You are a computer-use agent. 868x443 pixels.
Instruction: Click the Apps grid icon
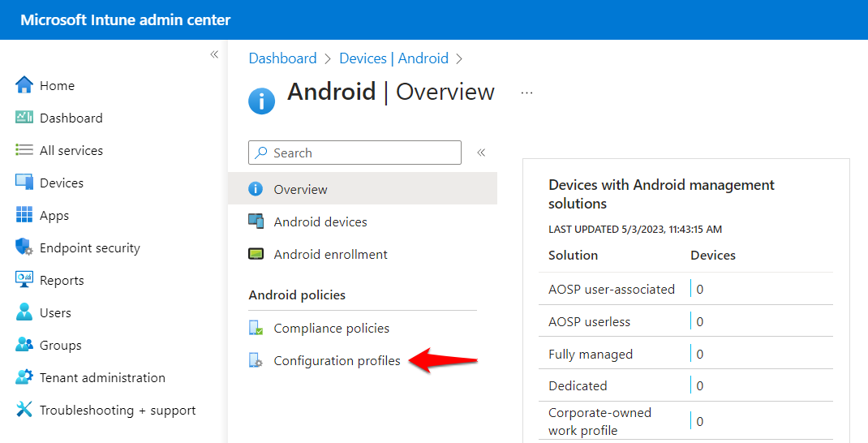click(x=24, y=215)
